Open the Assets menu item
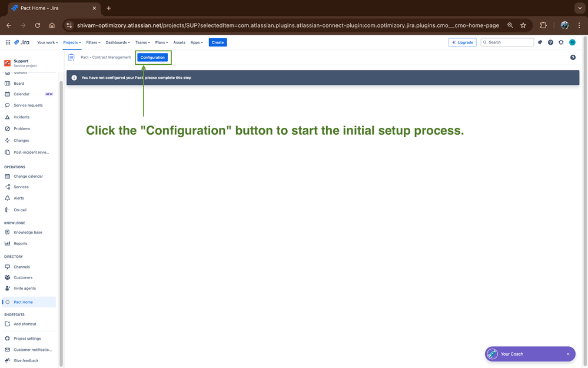 click(180, 42)
